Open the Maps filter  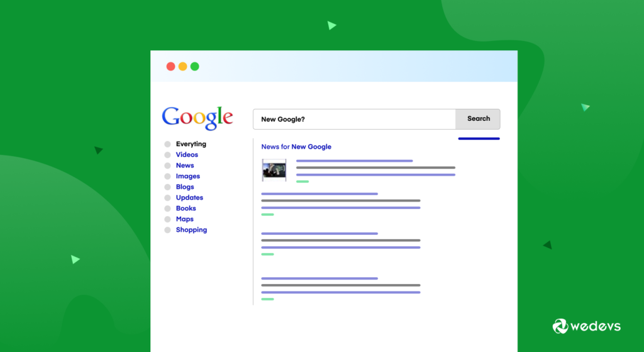point(184,219)
